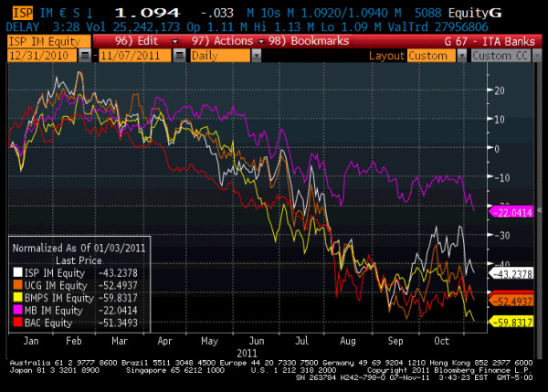This screenshot has width=548, height=392.
Task: Click the -22.0414 value in the legend
Action: coord(118,311)
